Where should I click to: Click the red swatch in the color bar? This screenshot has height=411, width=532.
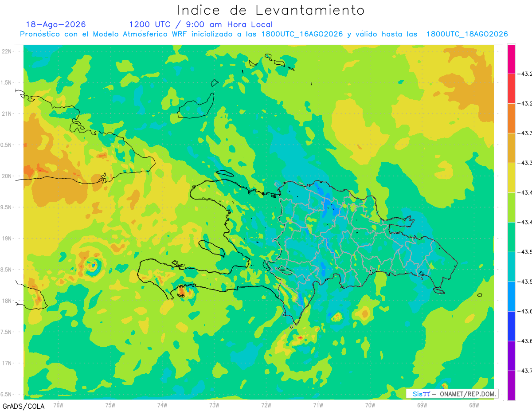(x=511, y=89)
